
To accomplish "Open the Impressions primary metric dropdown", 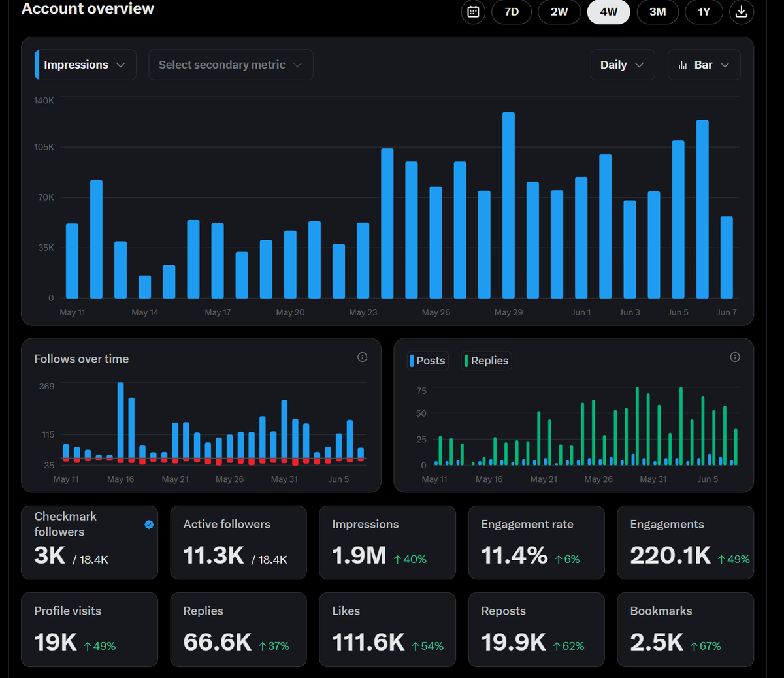I will (x=86, y=65).
